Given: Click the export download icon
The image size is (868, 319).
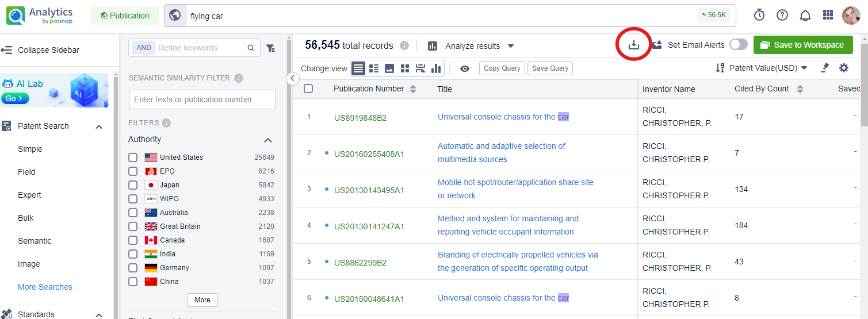Looking at the screenshot, I should (x=633, y=45).
